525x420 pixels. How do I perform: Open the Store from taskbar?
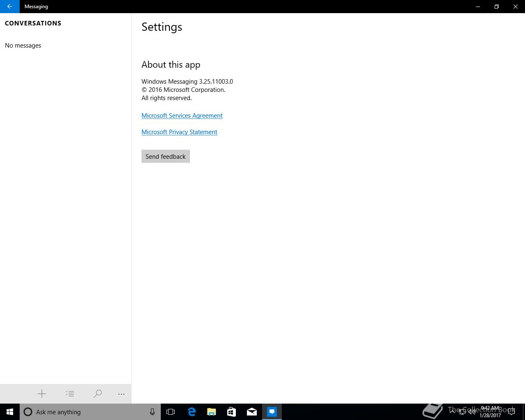point(231,412)
